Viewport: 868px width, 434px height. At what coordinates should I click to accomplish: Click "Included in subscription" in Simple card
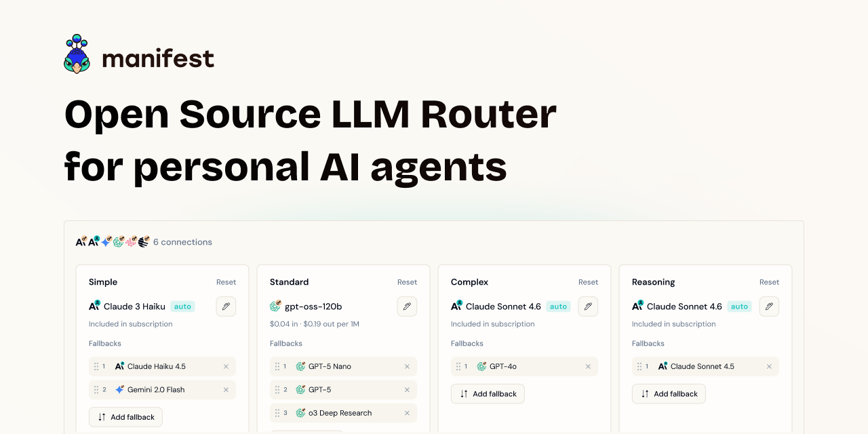131,324
